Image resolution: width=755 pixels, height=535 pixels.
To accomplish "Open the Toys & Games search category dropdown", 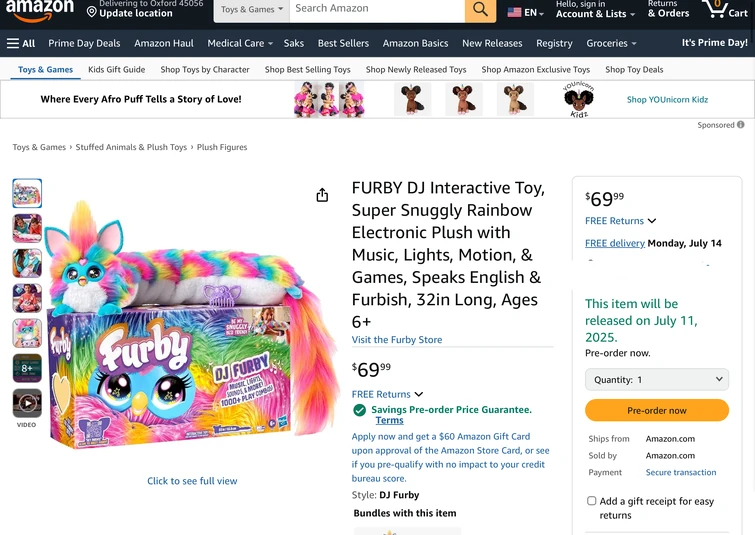I will coord(252,10).
